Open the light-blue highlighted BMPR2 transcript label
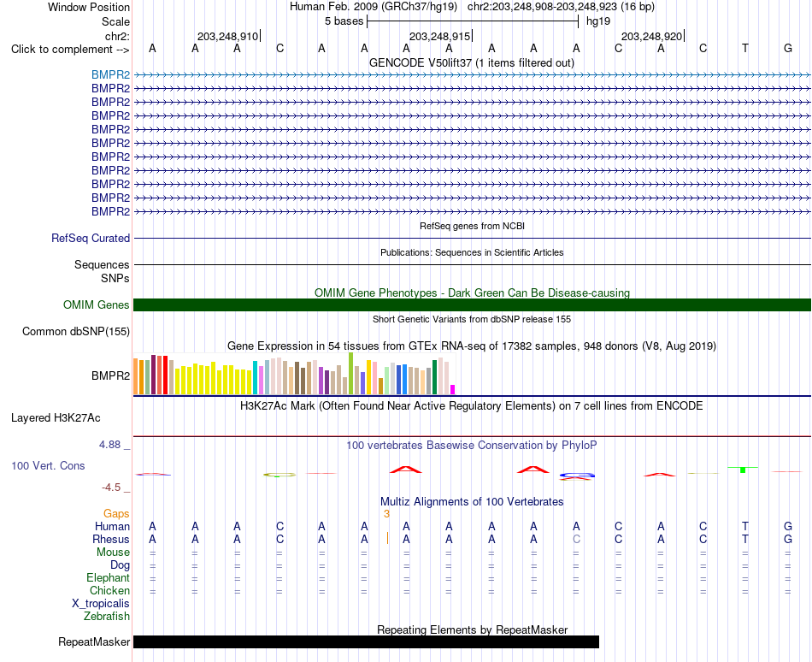The height and width of the screenshot is (662, 812). click(x=110, y=74)
